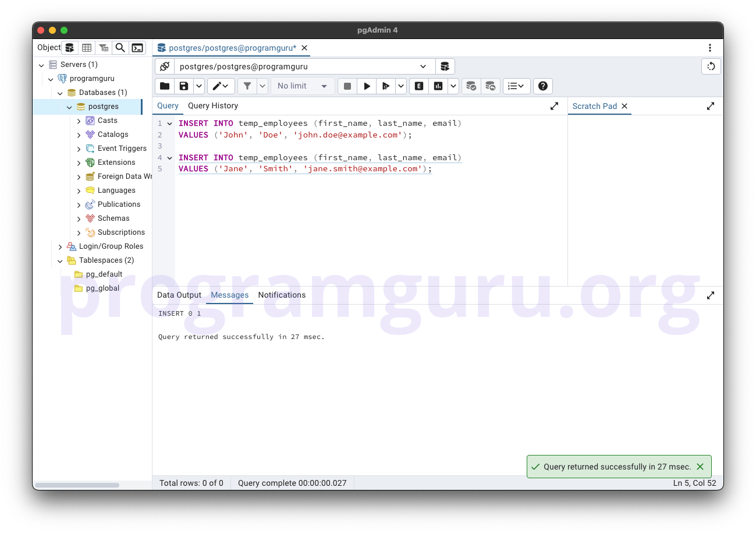Search objects with the magnifier icon
The width and height of the screenshot is (756, 533).
120,47
